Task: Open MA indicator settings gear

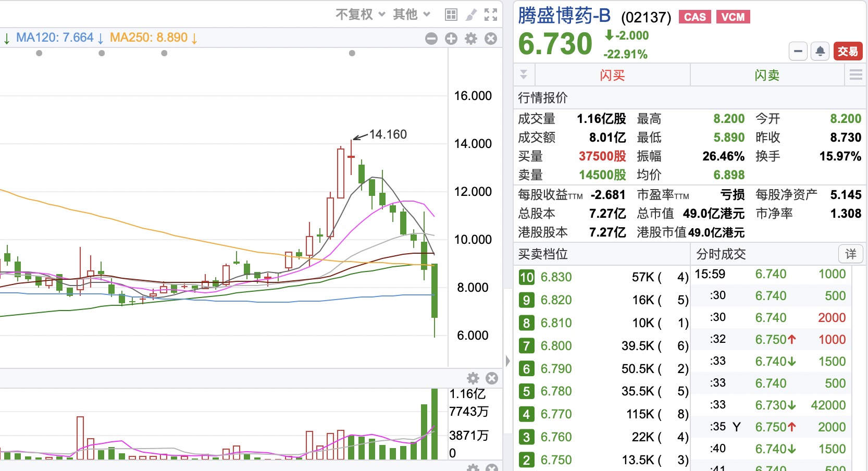Action: [x=471, y=39]
